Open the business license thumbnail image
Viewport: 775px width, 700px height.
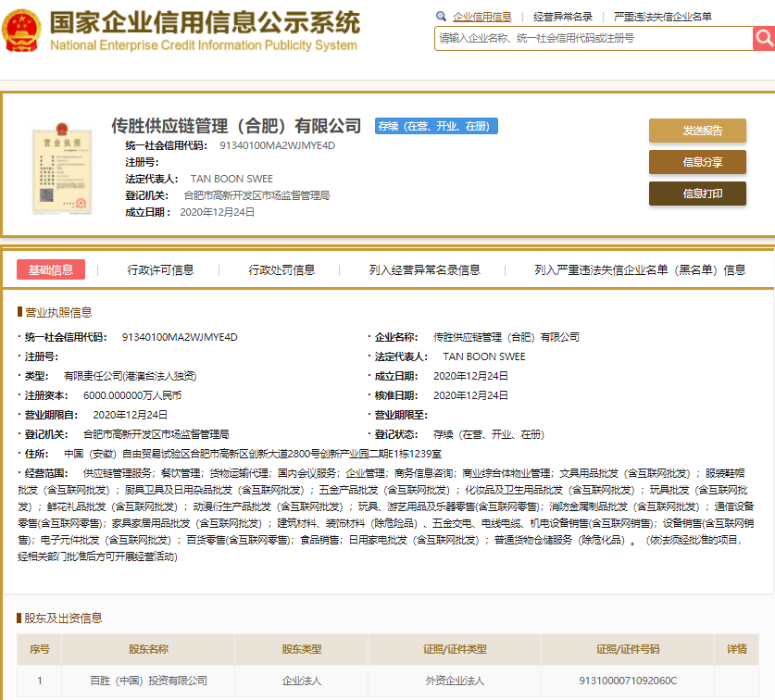(62, 169)
